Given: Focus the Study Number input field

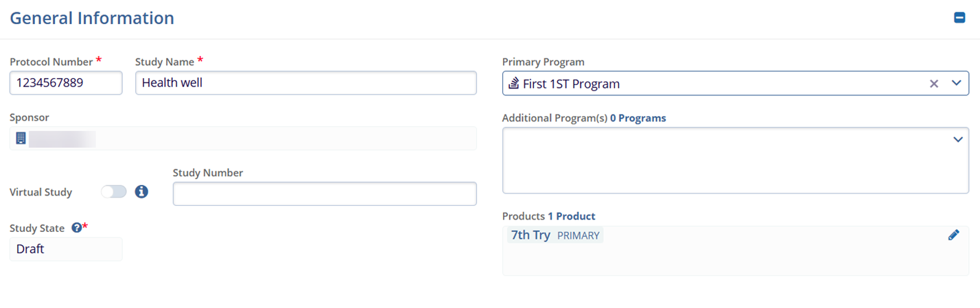Looking at the screenshot, I should click(324, 193).
